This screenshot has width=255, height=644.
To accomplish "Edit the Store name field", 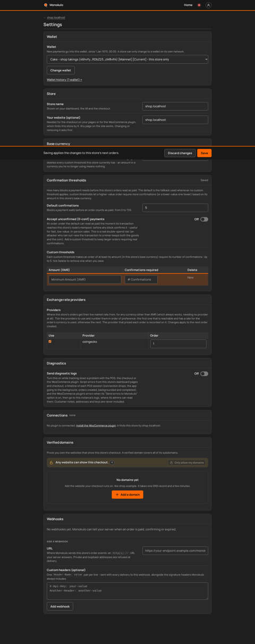I will tap(175, 106).
